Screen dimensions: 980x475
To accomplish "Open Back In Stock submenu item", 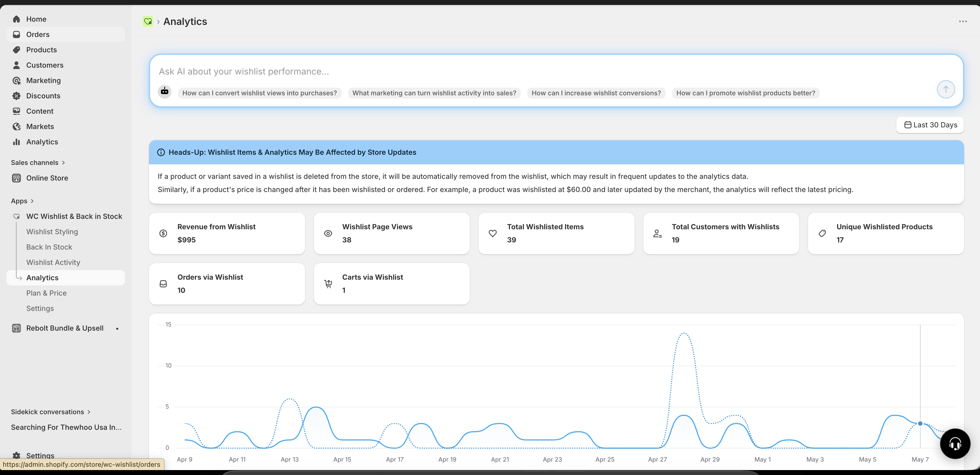I will [x=49, y=247].
